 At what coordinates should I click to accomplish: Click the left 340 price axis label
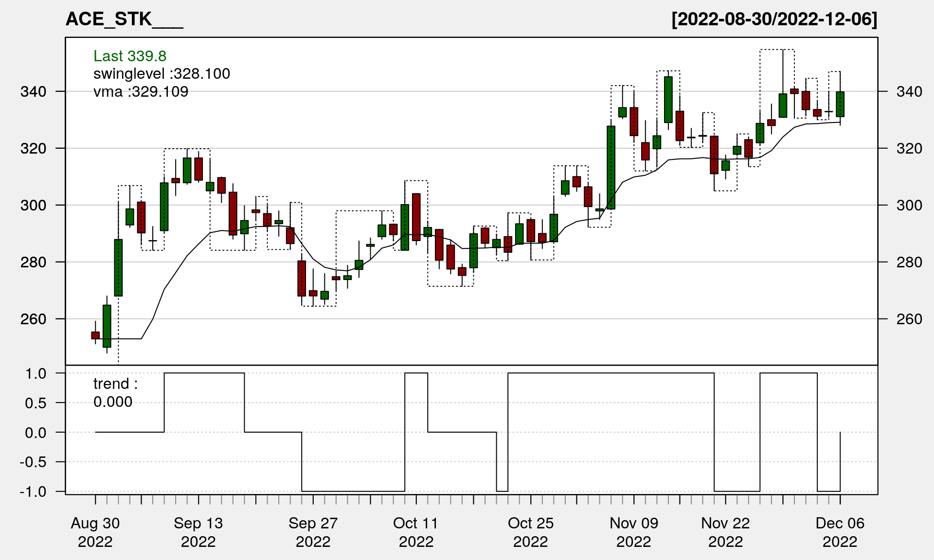click(x=33, y=91)
